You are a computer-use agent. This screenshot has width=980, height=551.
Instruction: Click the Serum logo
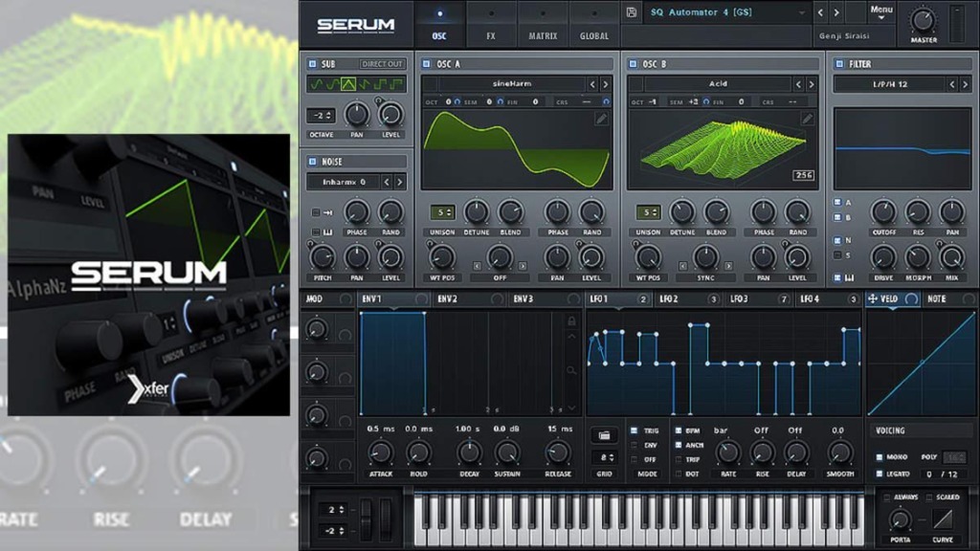pyautogui.click(x=356, y=25)
